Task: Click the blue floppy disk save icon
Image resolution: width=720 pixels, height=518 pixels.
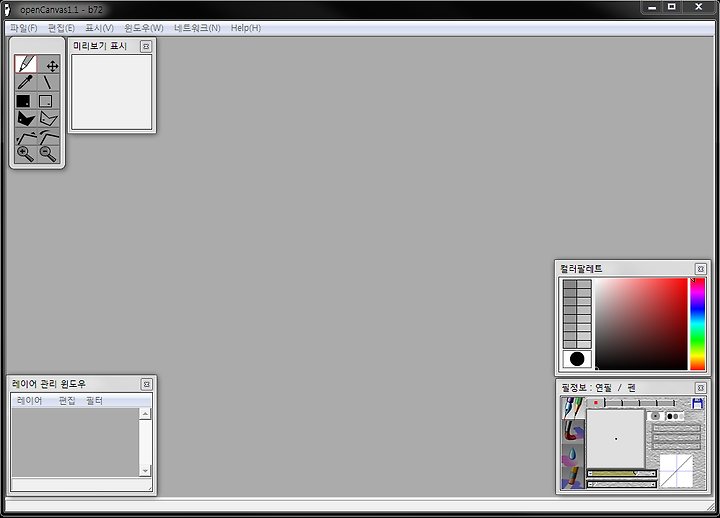Action: (697, 404)
